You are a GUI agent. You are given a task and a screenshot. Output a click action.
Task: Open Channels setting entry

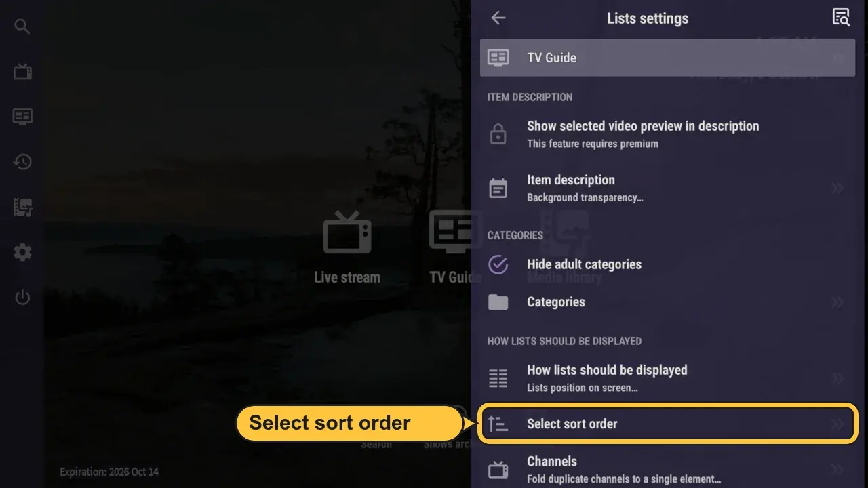(668, 469)
